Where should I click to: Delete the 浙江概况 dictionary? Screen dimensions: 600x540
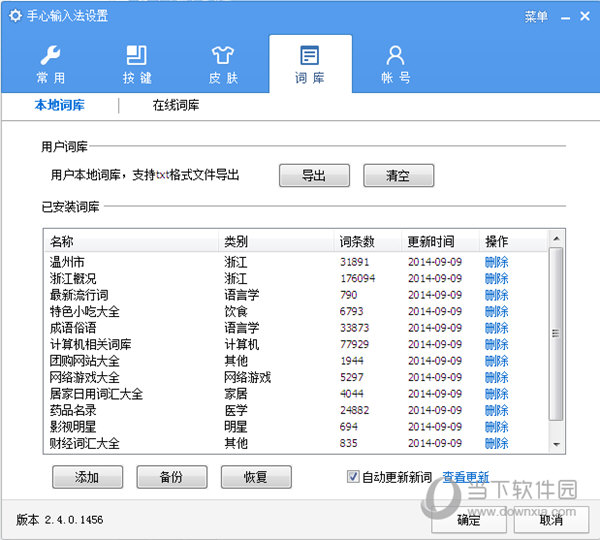(x=496, y=279)
